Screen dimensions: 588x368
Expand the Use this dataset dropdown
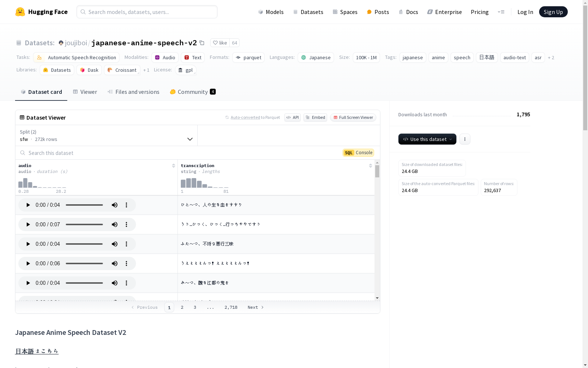point(427,139)
